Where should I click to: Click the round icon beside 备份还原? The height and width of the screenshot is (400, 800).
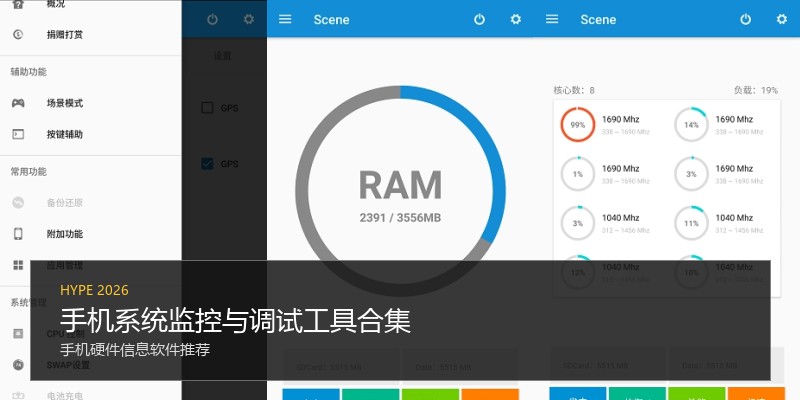pyautogui.click(x=18, y=203)
